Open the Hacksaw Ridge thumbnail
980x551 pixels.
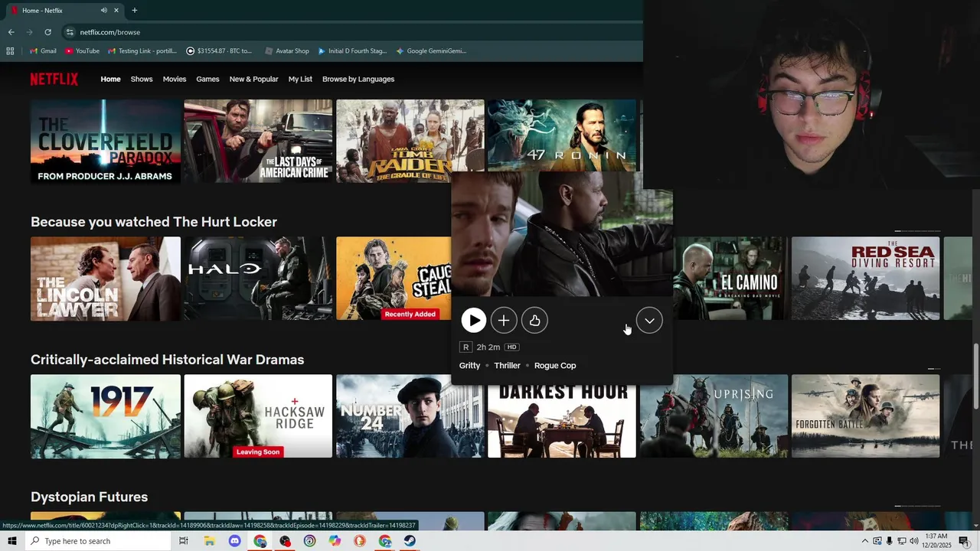(x=258, y=416)
